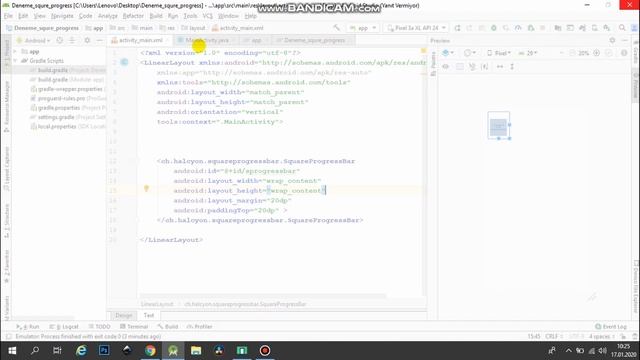Open the design surface layers dropdown
Viewport: 640px width, 360px height.
448,53
